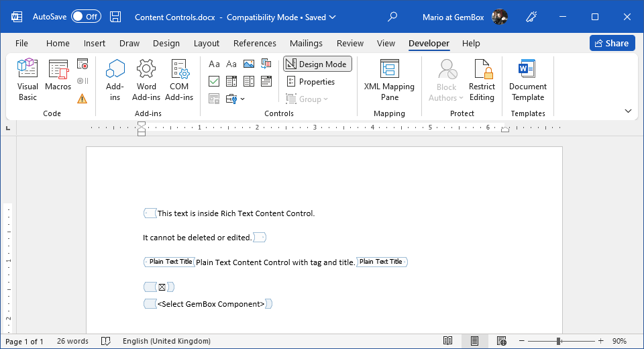Viewport: 644px width, 349px height.
Task: Switch to the Insert tab
Action: point(95,44)
